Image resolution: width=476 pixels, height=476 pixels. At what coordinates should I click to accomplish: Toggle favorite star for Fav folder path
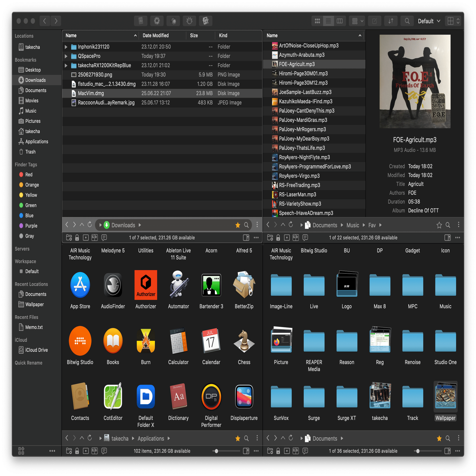pyautogui.click(x=439, y=225)
